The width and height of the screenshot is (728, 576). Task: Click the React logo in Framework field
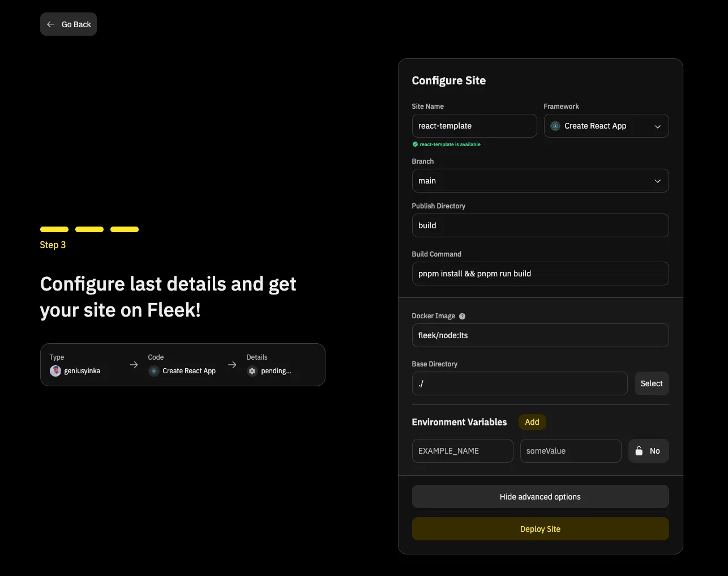pyautogui.click(x=555, y=126)
